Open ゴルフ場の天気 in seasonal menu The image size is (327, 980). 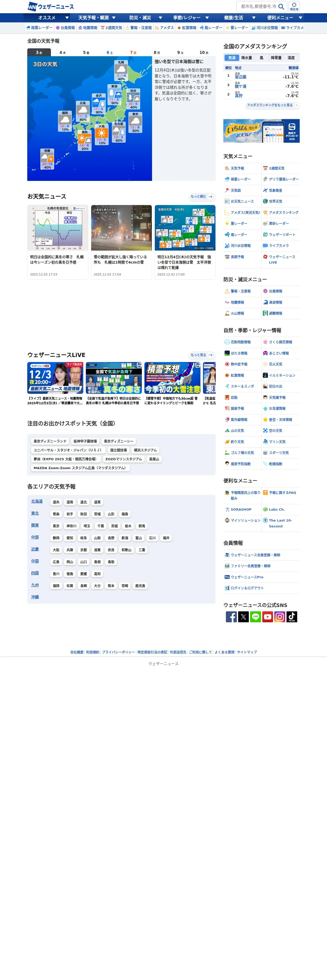(x=242, y=453)
